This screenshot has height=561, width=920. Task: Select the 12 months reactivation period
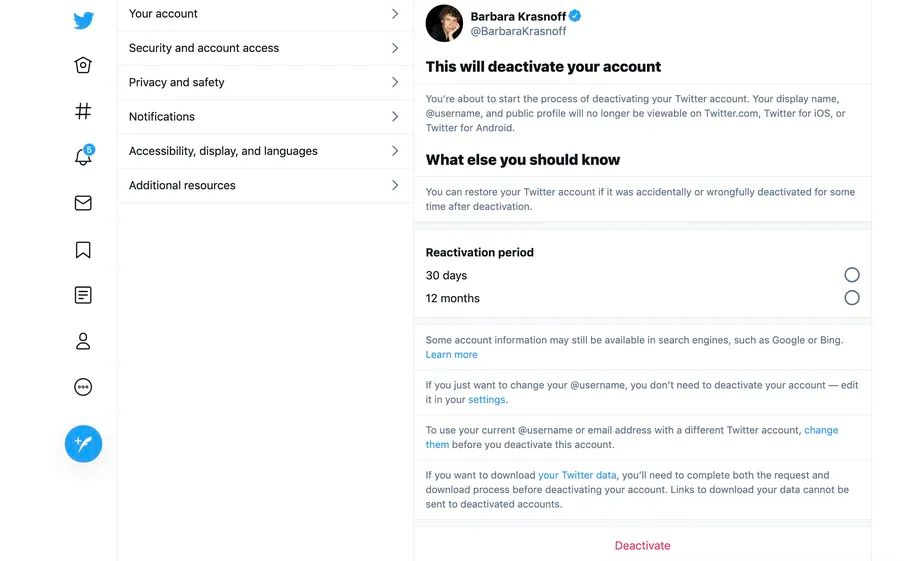[x=851, y=298]
